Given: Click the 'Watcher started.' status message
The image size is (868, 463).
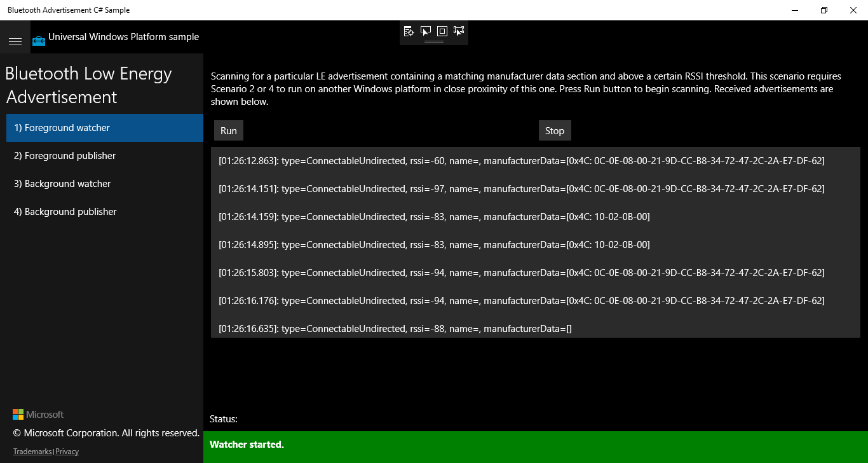Looking at the screenshot, I should [x=247, y=445].
